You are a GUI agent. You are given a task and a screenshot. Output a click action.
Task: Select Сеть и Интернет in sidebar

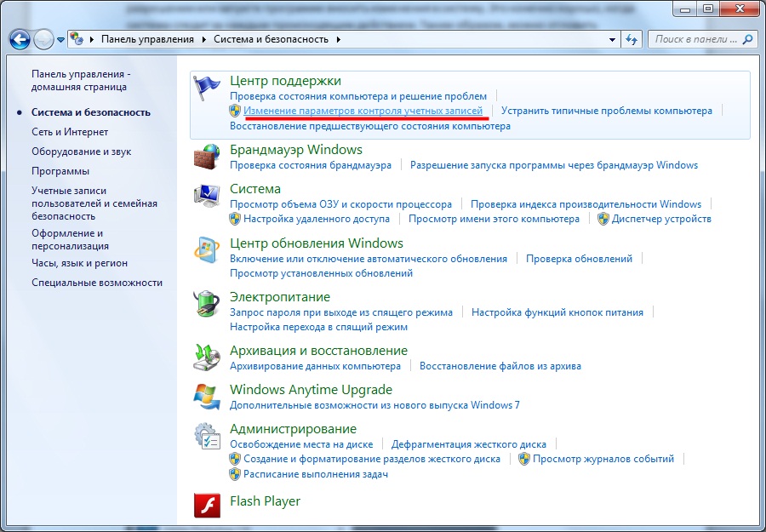(70, 132)
